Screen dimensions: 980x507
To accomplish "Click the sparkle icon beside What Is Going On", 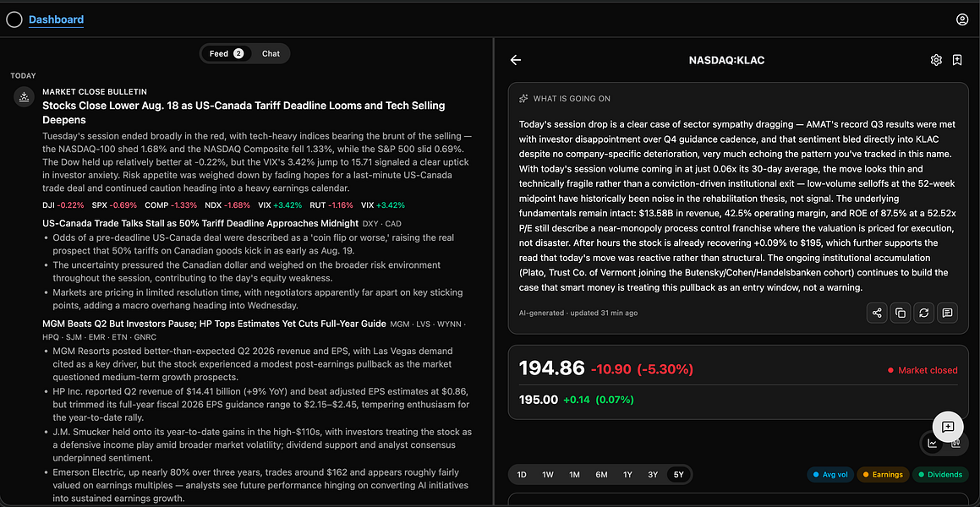I will pos(523,99).
